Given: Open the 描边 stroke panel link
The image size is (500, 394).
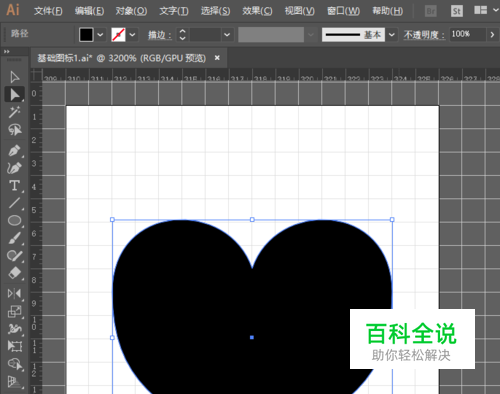Looking at the screenshot, I should coord(159,35).
